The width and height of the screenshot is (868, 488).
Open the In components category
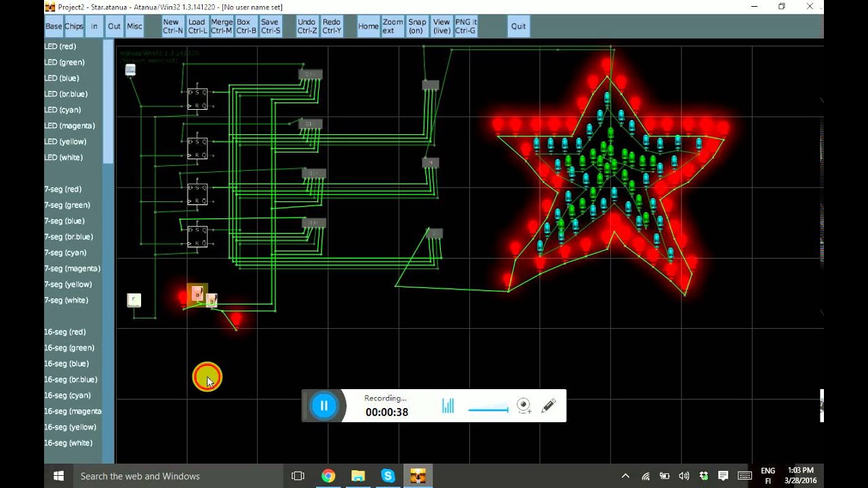[x=94, y=26]
